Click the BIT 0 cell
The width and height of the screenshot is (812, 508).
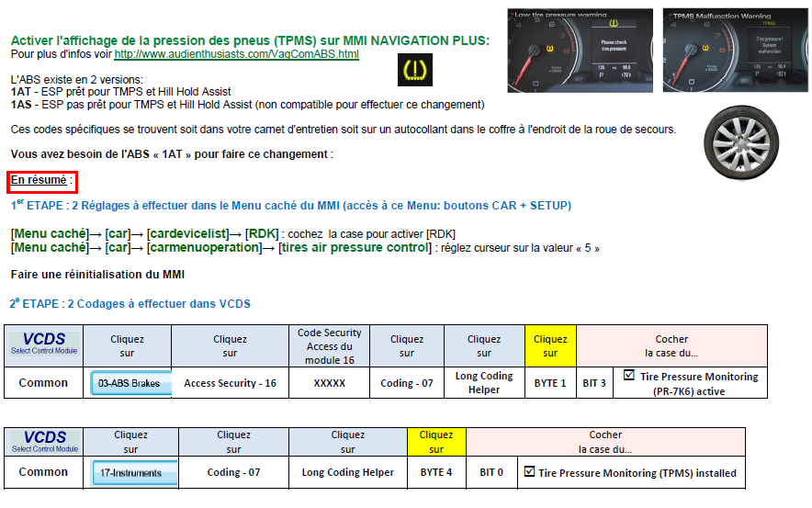pos(491,472)
